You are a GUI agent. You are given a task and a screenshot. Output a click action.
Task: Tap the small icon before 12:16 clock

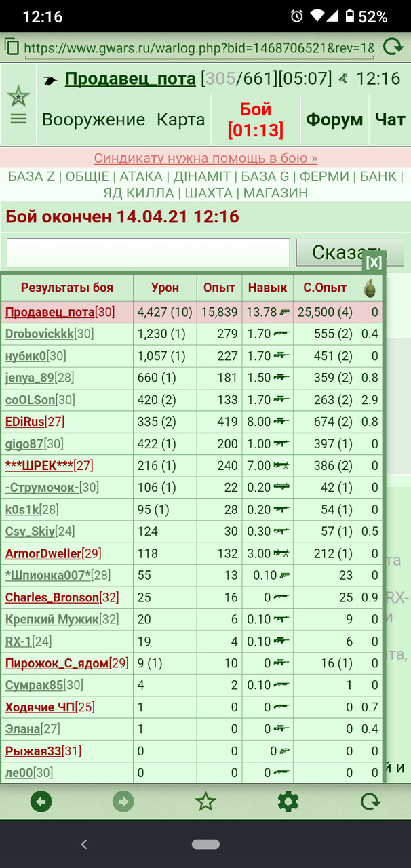(x=344, y=79)
